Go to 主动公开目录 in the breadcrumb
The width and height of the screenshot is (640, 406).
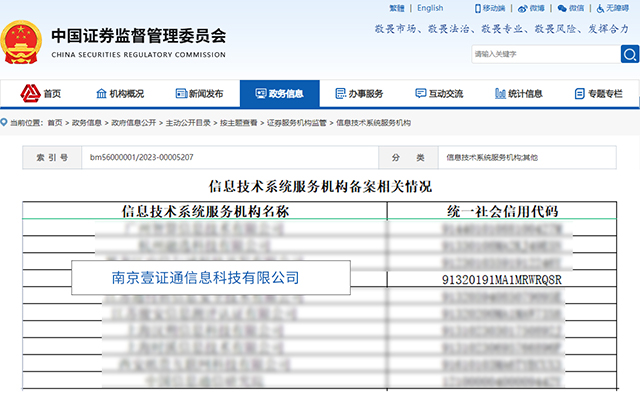188,123
